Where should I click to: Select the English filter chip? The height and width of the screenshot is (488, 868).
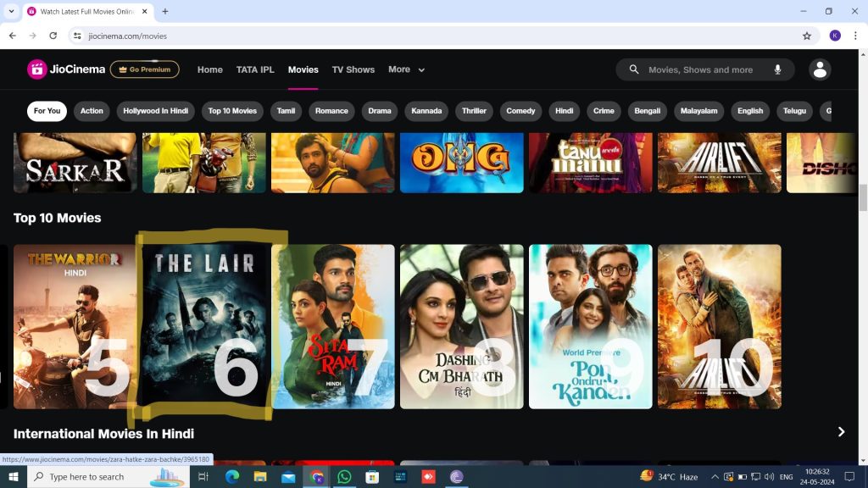pos(750,111)
